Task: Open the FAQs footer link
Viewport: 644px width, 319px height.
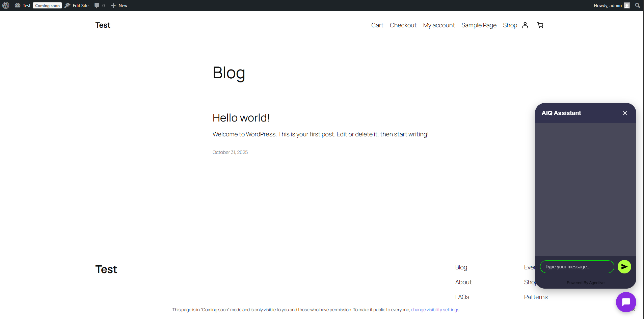Action: [462, 297]
